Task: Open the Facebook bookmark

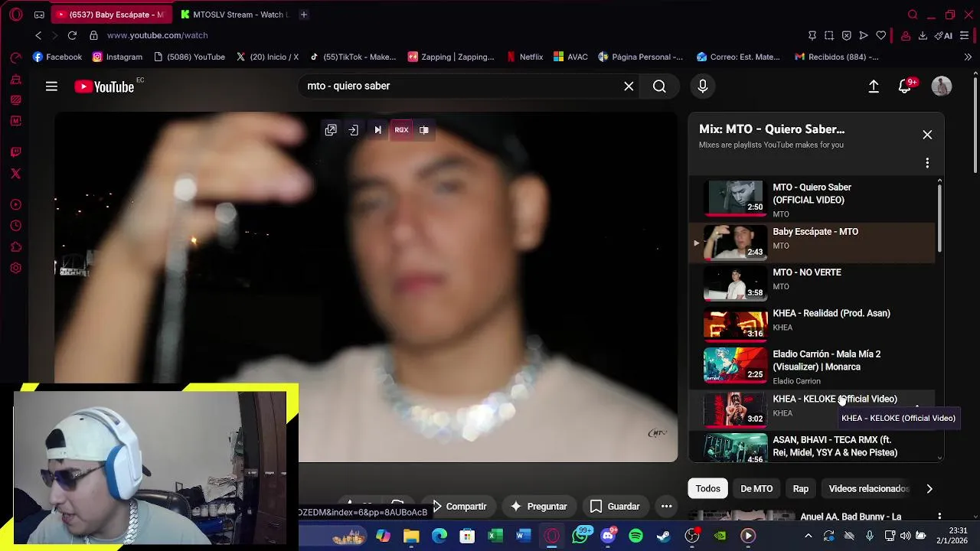Action: click(57, 57)
